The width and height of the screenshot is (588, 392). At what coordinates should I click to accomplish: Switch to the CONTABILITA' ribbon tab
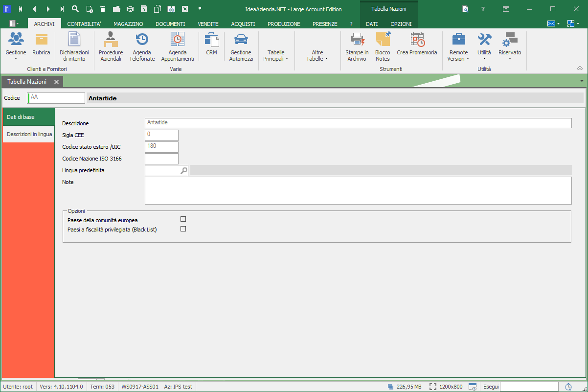[x=84, y=24]
